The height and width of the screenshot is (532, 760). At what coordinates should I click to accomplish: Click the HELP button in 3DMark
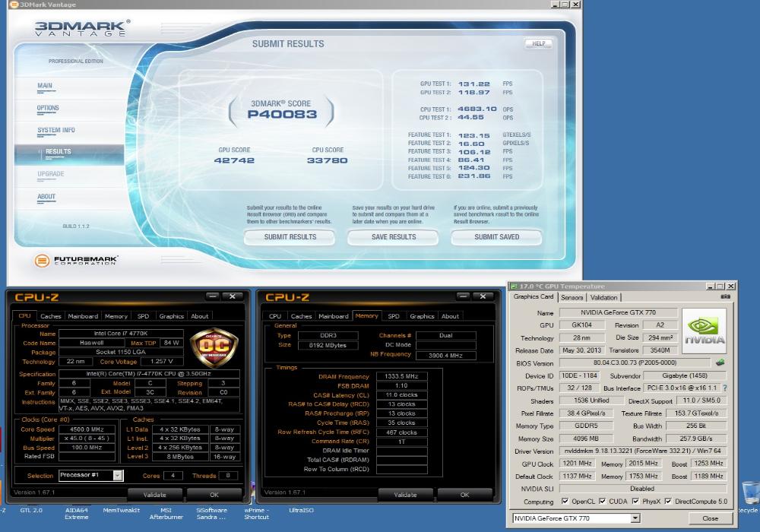(x=539, y=43)
